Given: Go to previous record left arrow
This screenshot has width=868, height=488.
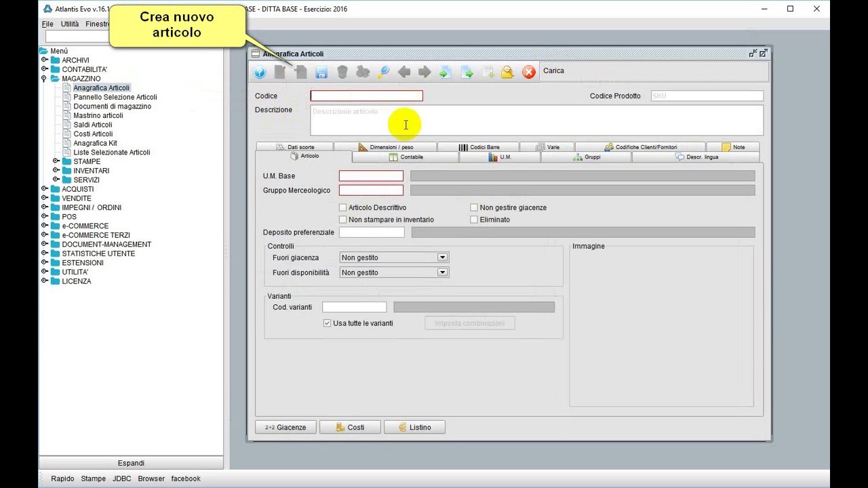Looking at the screenshot, I should click(404, 72).
